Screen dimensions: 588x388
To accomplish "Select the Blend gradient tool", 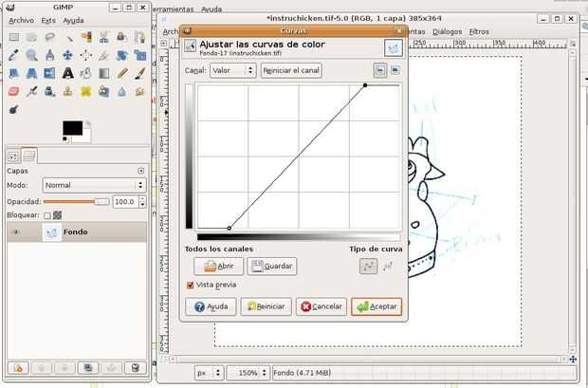I will (x=104, y=73).
